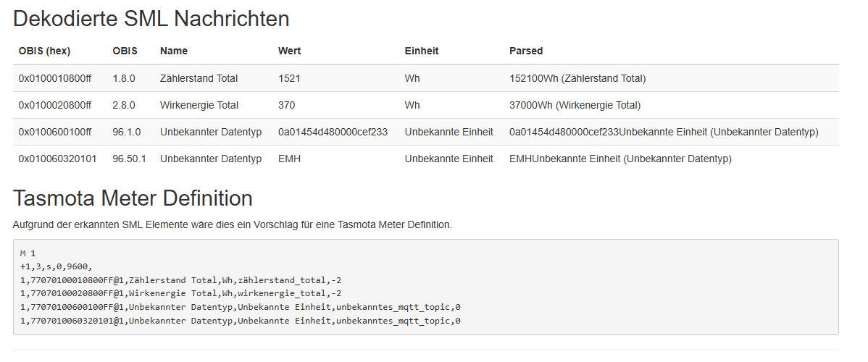The height and width of the screenshot is (362, 868).
Task: Click the 'Einheit' column header
Action: tap(422, 51)
